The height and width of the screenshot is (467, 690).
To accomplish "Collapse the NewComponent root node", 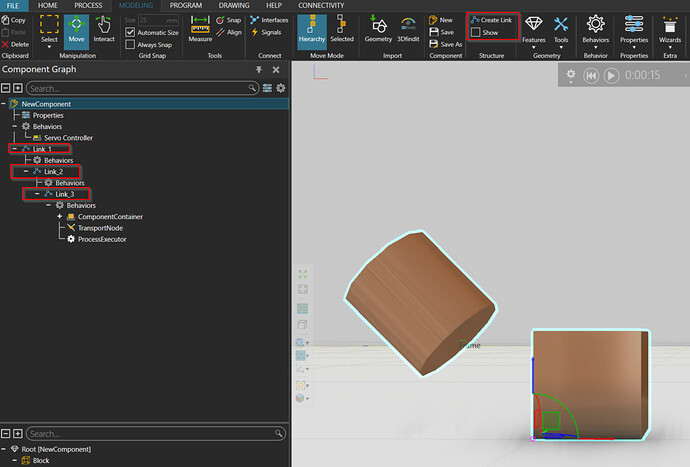I will pos(4,104).
